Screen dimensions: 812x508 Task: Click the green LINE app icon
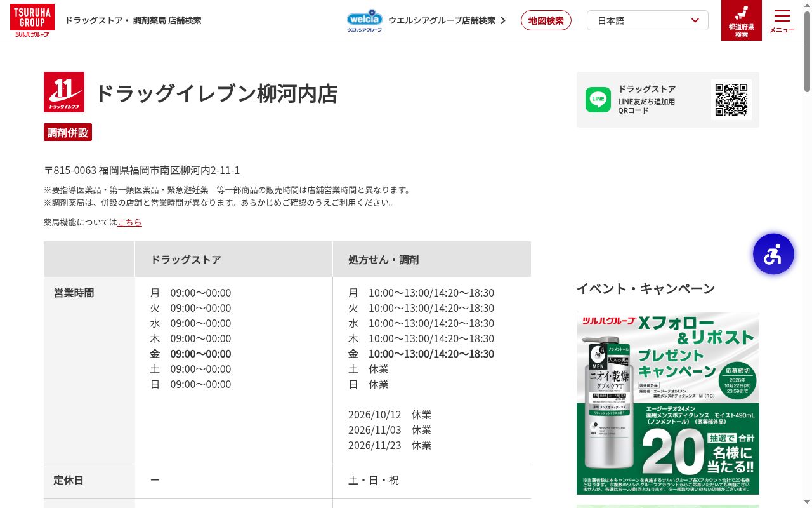click(598, 100)
